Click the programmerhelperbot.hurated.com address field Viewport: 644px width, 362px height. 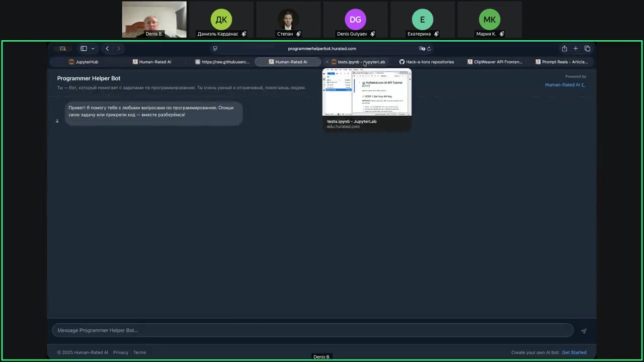[321, 49]
